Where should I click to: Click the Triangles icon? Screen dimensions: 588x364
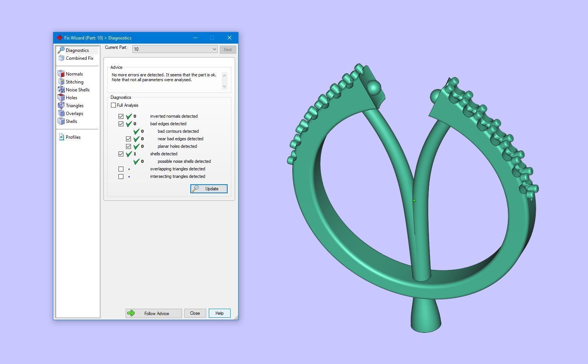point(61,105)
